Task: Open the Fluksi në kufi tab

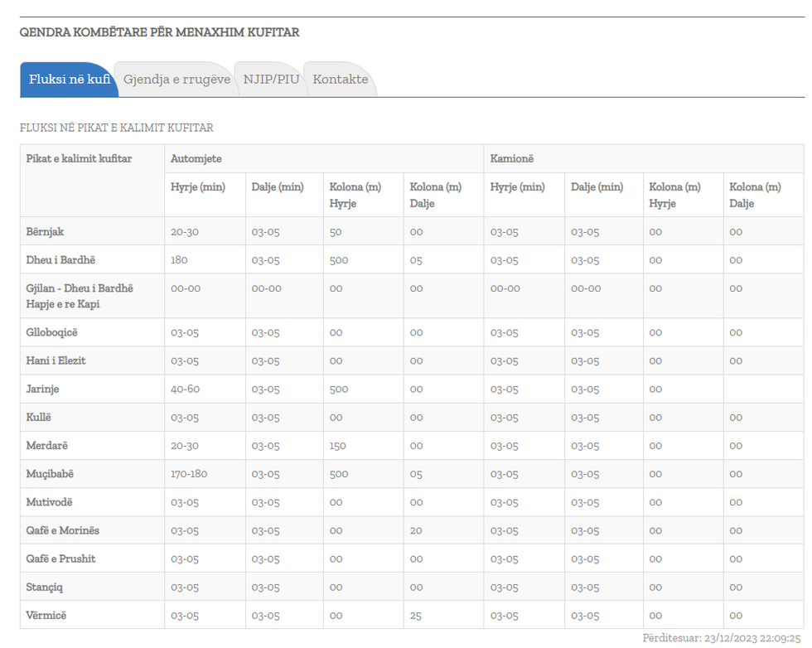Action: click(69, 80)
